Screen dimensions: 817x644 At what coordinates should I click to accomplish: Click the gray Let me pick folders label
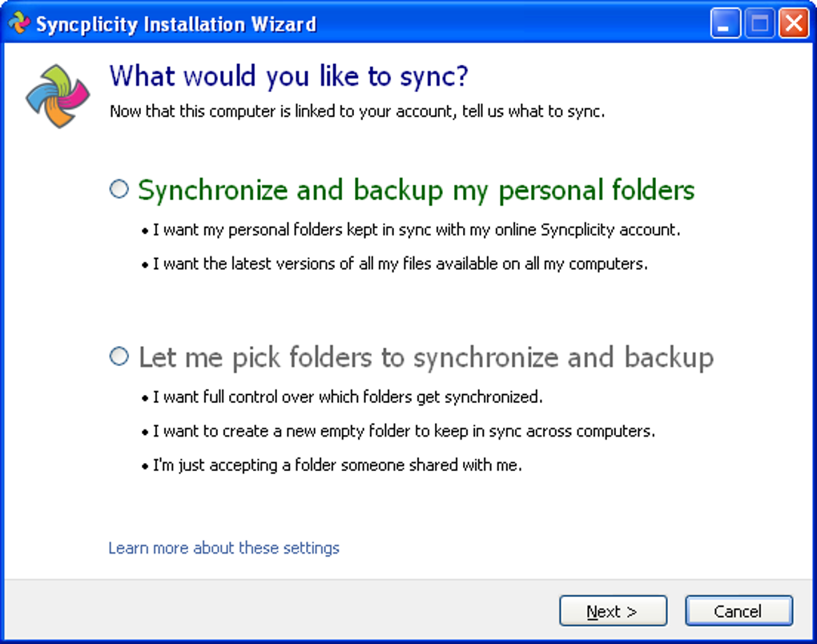pyautogui.click(x=425, y=357)
